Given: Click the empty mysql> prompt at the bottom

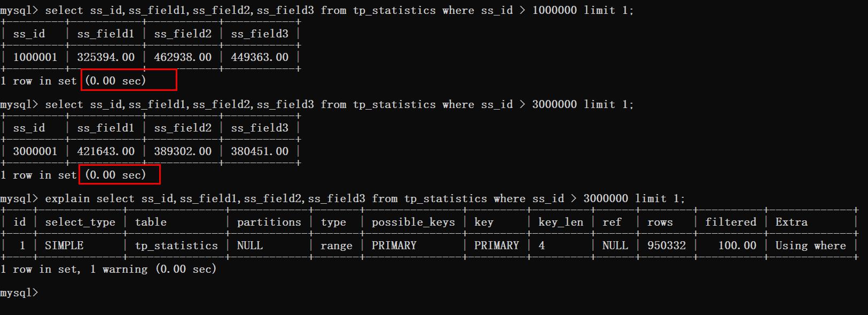Looking at the screenshot, I should (19, 293).
